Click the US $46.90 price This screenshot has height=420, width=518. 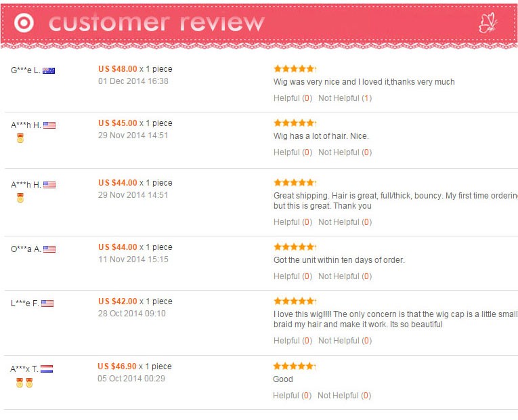click(x=117, y=366)
